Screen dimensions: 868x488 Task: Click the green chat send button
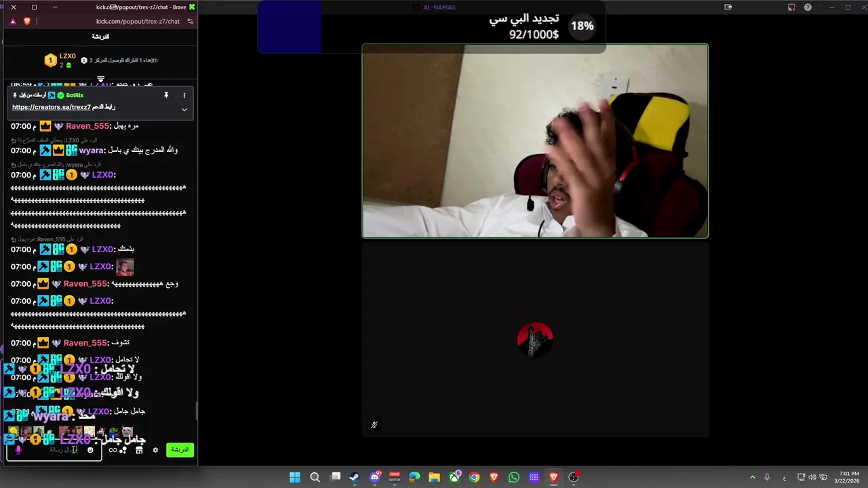tap(180, 449)
